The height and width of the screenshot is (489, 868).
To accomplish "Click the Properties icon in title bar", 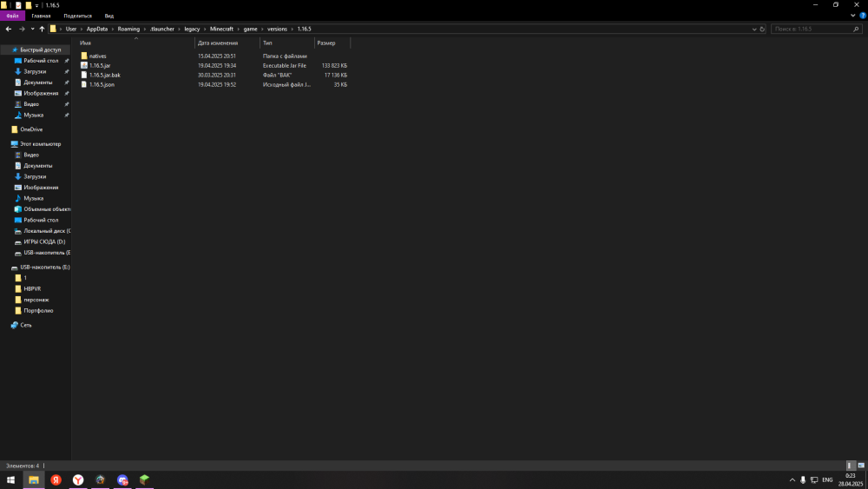I will click(x=17, y=5).
